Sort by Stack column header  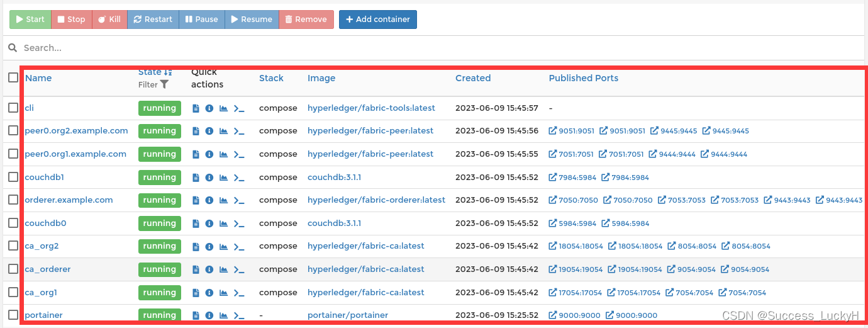click(x=271, y=78)
